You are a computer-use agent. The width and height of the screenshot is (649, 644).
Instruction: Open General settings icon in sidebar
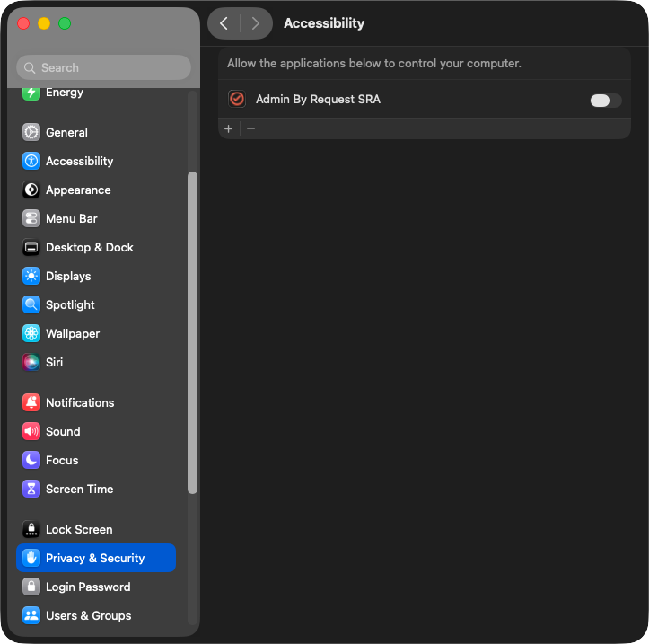tap(31, 132)
